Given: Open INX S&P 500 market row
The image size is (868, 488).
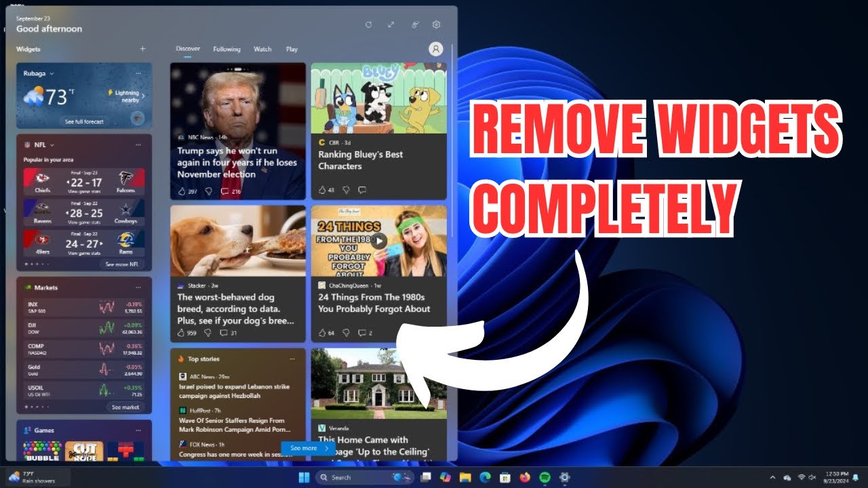Looking at the screenshot, I should point(85,308).
